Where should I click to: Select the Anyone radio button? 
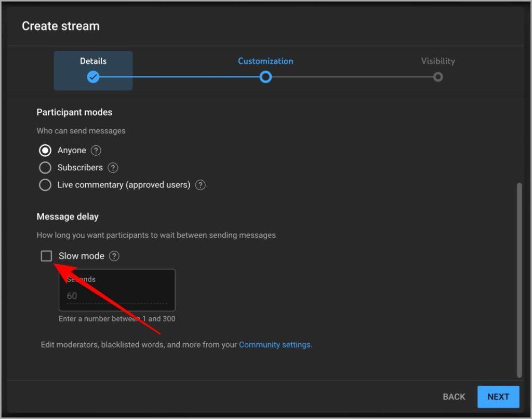pos(45,151)
